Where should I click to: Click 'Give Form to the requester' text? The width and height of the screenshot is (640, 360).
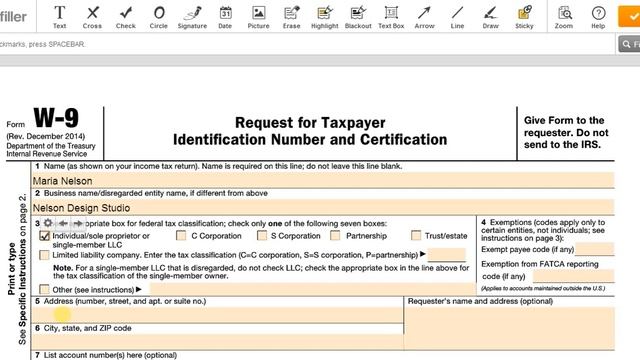pos(566,133)
